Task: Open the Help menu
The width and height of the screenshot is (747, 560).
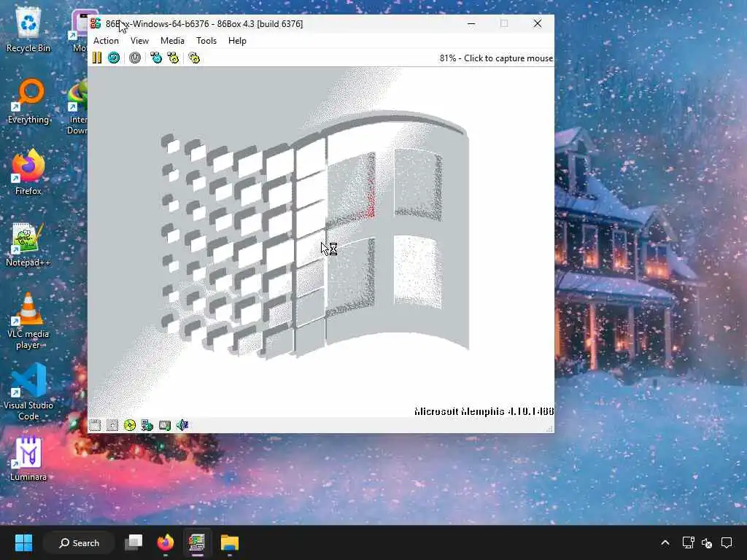Action: point(237,41)
